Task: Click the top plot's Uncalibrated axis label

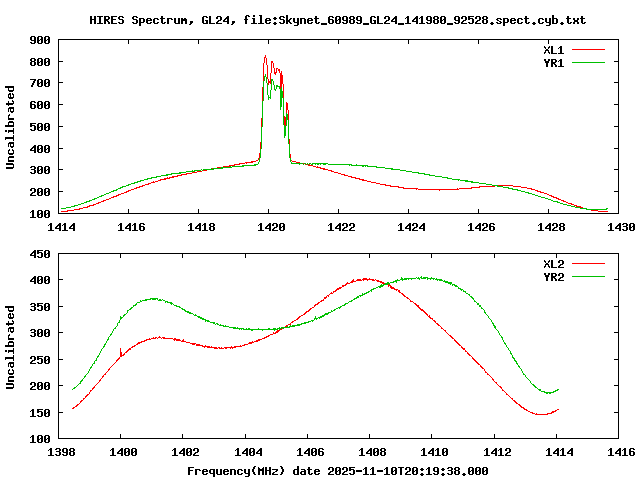Action: (10, 127)
